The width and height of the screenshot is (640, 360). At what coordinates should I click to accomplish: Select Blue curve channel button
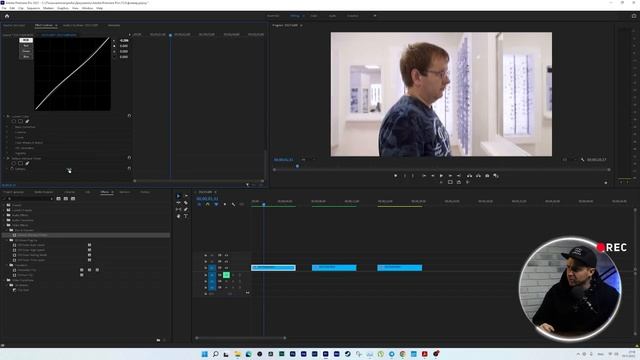click(x=26, y=56)
